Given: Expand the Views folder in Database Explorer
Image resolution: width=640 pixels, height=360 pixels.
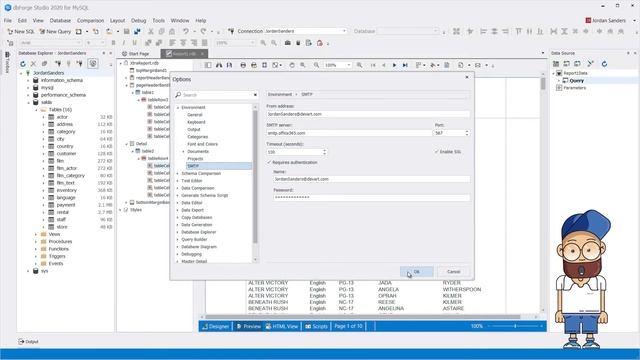Looking at the screenshot, I should [36, 234].
